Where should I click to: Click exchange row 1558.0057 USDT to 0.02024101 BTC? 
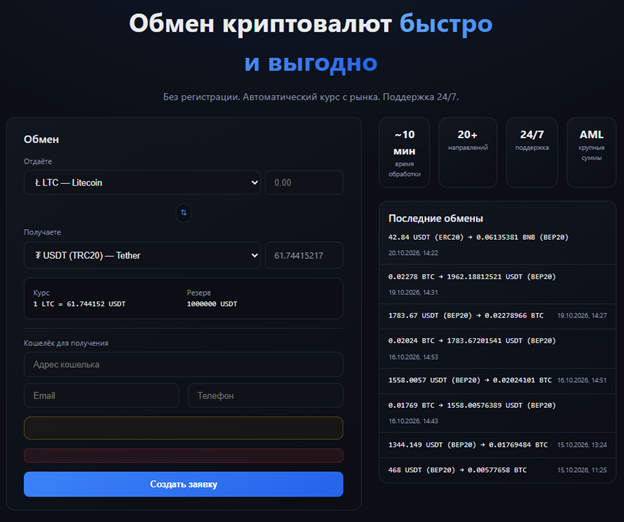pos(497,381)
